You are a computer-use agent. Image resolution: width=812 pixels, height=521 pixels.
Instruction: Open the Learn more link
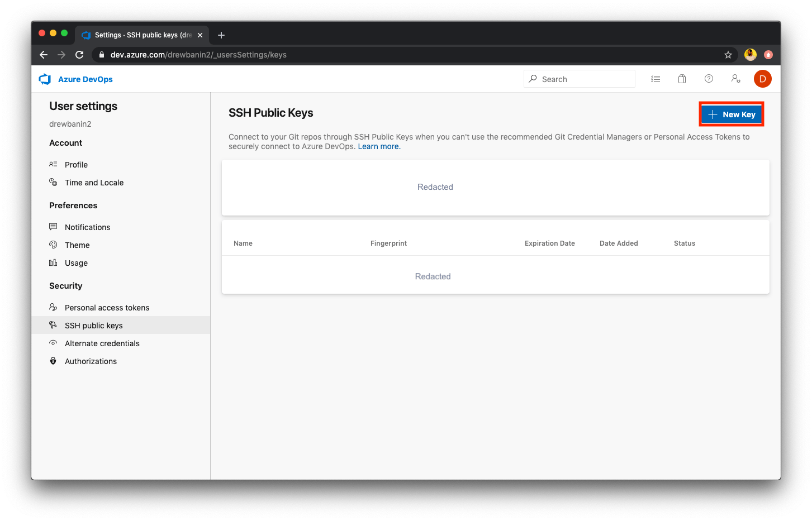click(x=378, y=146)
